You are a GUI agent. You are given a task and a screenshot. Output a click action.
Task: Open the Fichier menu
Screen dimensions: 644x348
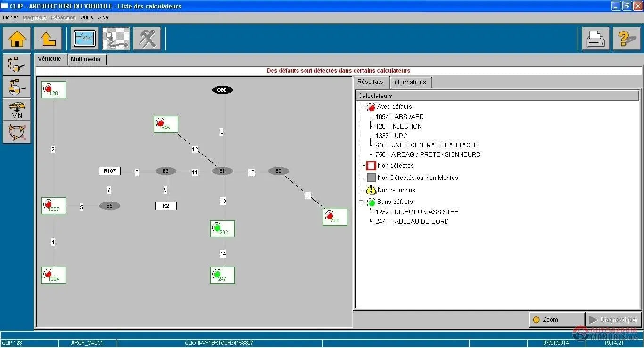click(10, 17)
